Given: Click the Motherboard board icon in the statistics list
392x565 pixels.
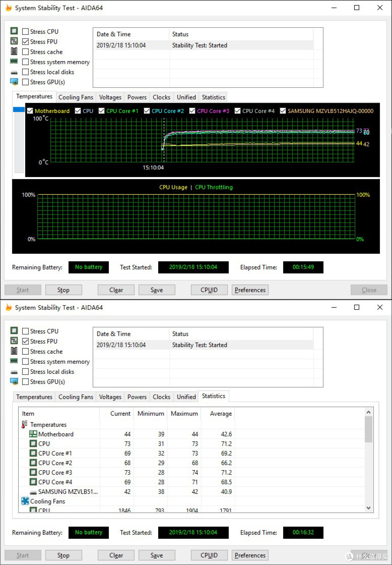Looking at the screenshot, I should tap(33, 434).
